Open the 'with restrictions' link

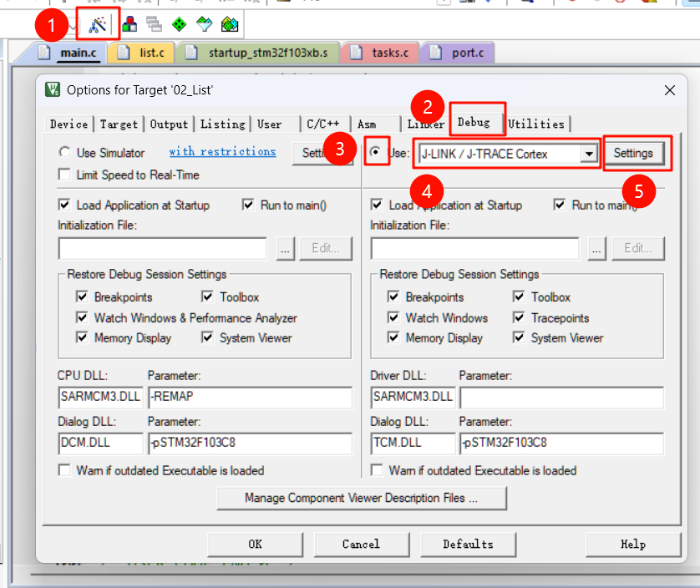[222, 152]
